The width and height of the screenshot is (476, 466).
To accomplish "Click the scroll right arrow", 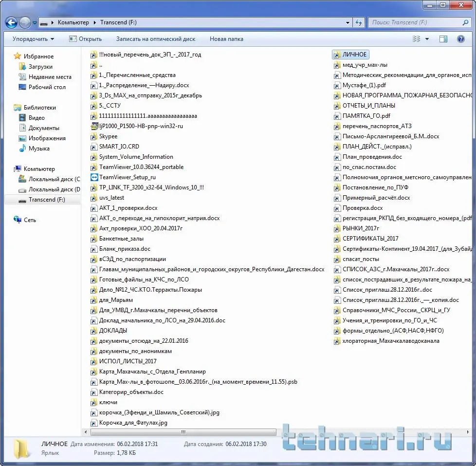I will [x=468, y=432].
